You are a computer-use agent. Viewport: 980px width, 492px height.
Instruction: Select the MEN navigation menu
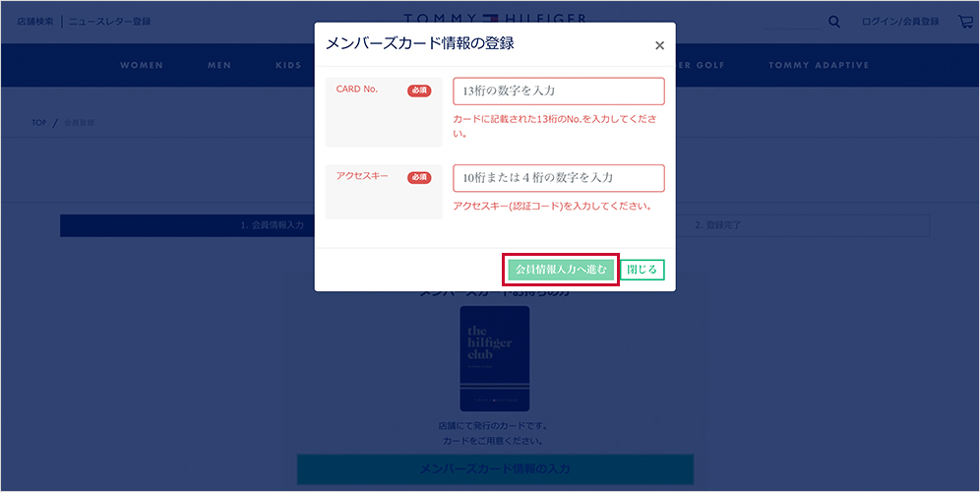(219, 66)
